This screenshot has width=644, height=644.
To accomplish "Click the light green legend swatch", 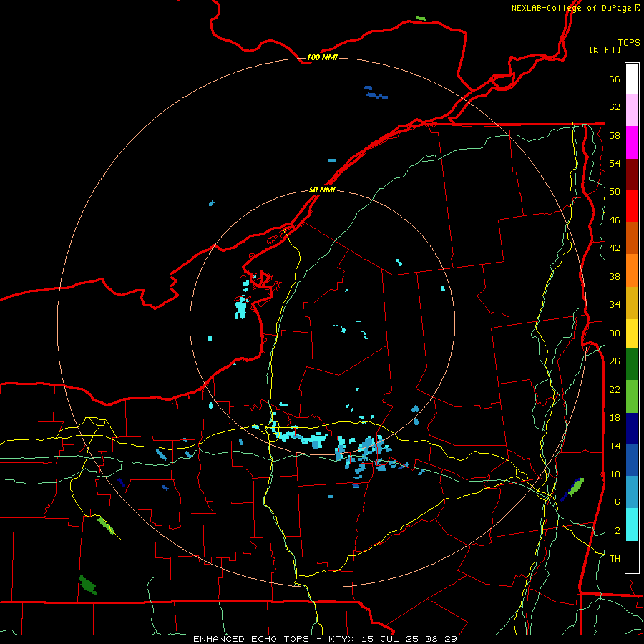I will pos(632,396).
